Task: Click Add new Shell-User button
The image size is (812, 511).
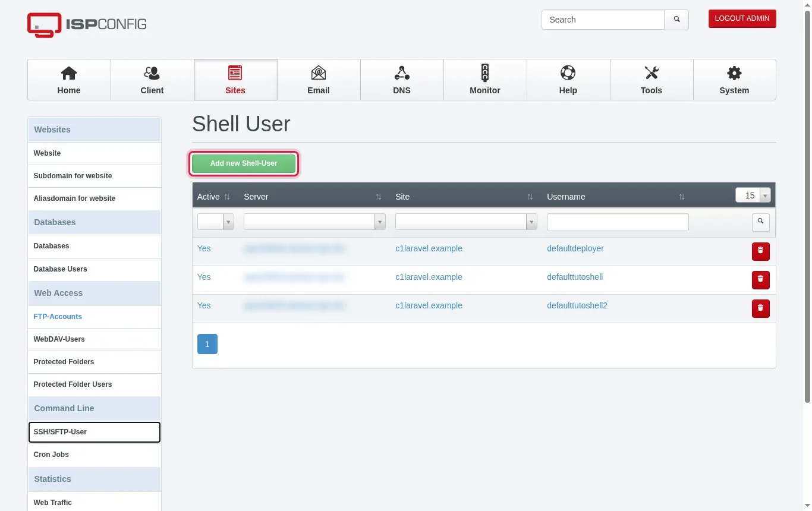Action: pyautogui.click(x=244, y=163)
